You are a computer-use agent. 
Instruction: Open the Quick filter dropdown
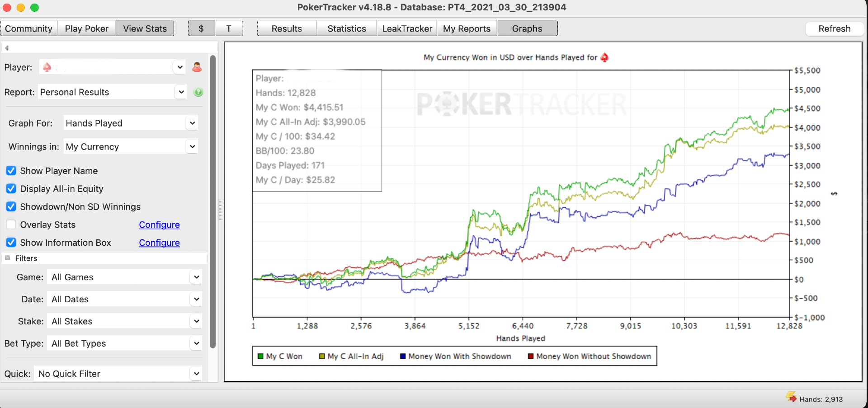196,374
